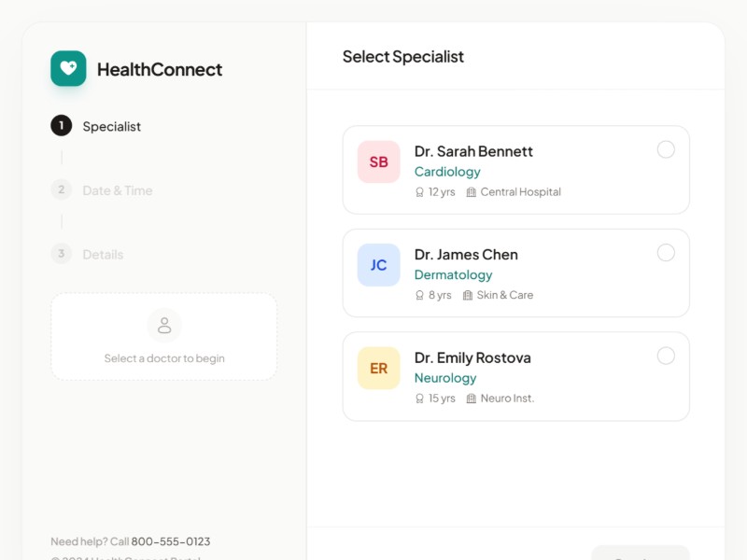Click the hospital building icon beside Central Hospital

pos(471,192)
